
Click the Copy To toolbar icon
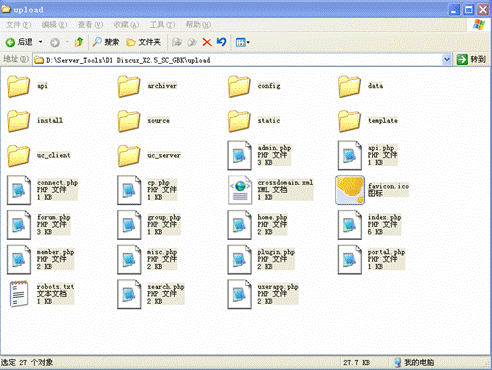pos(192,42)
